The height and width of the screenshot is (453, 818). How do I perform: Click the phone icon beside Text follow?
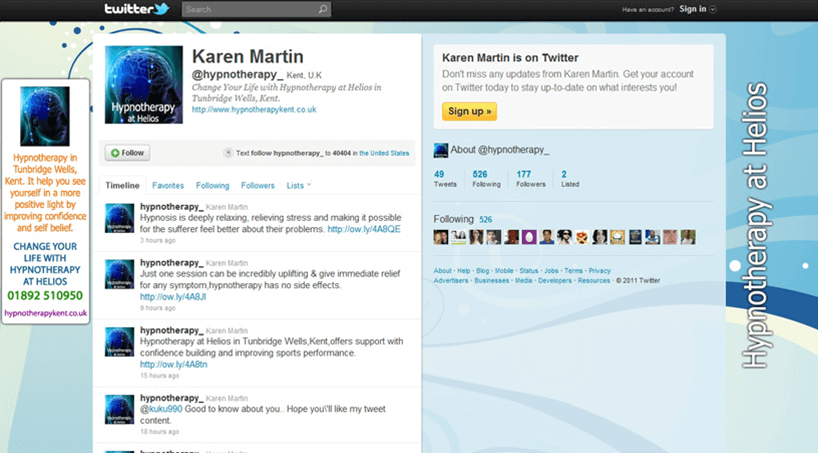click(x=228, y=153)
